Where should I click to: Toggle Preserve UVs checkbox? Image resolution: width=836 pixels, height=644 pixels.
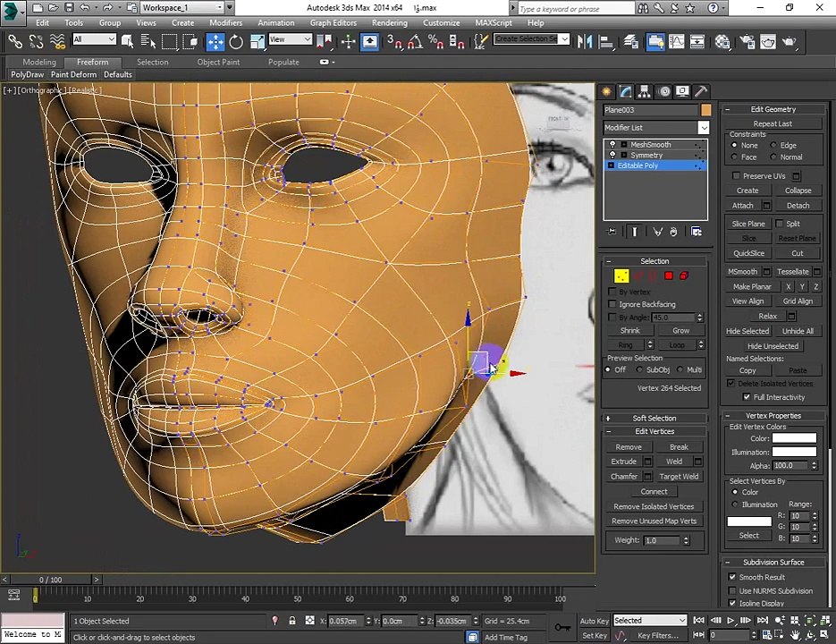(736, 175)
